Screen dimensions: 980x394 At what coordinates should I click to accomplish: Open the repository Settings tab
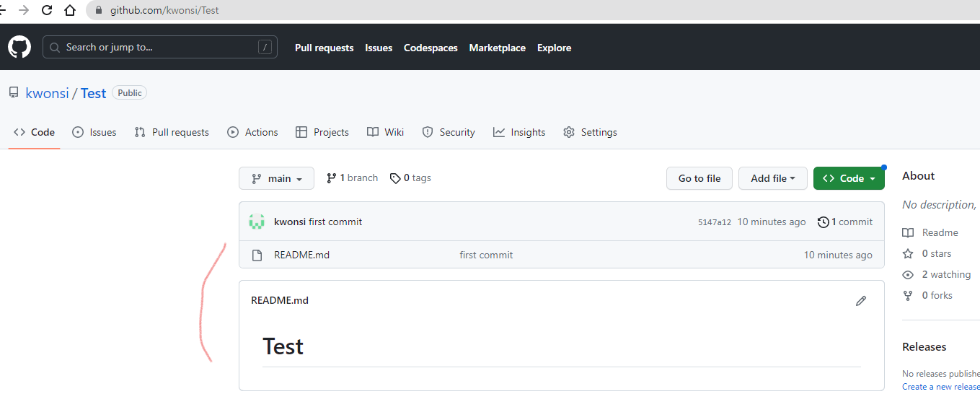(590, 132)
